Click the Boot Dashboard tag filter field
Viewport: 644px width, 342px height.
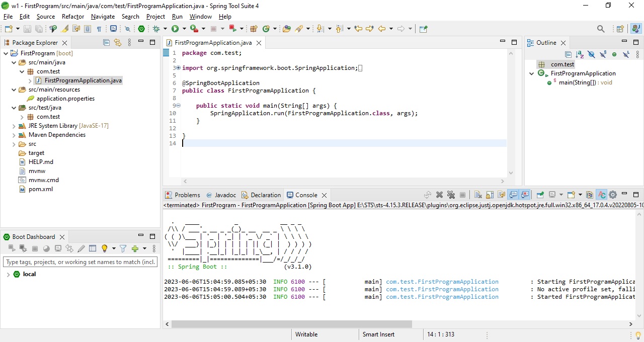pyautogui.click(x=80, y=262)
